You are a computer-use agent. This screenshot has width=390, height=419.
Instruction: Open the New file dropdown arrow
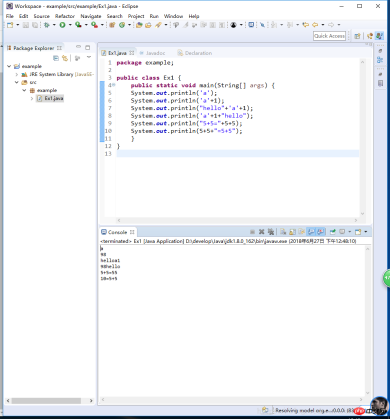pyautogui.click(x=18, y=25)
